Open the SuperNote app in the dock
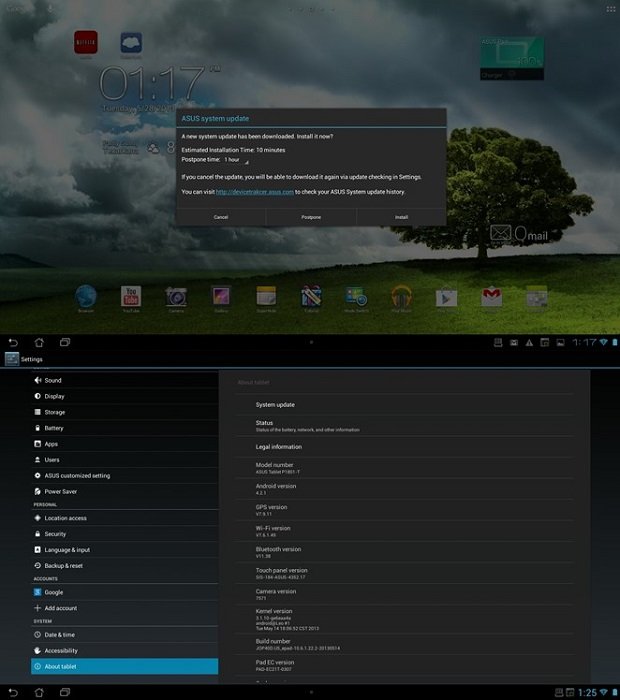Viewport: 620px width, 700px height. [x=266, y=296]
